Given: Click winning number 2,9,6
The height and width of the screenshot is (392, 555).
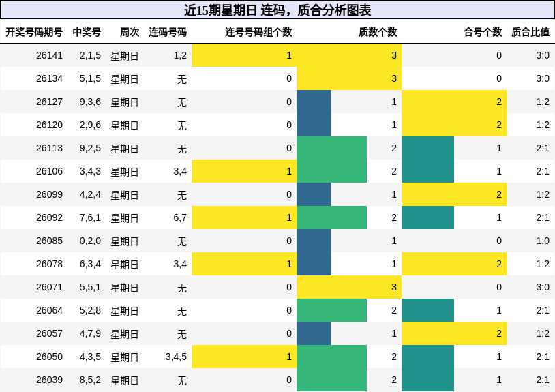Looking at the screenshot, I should (90, 125).
